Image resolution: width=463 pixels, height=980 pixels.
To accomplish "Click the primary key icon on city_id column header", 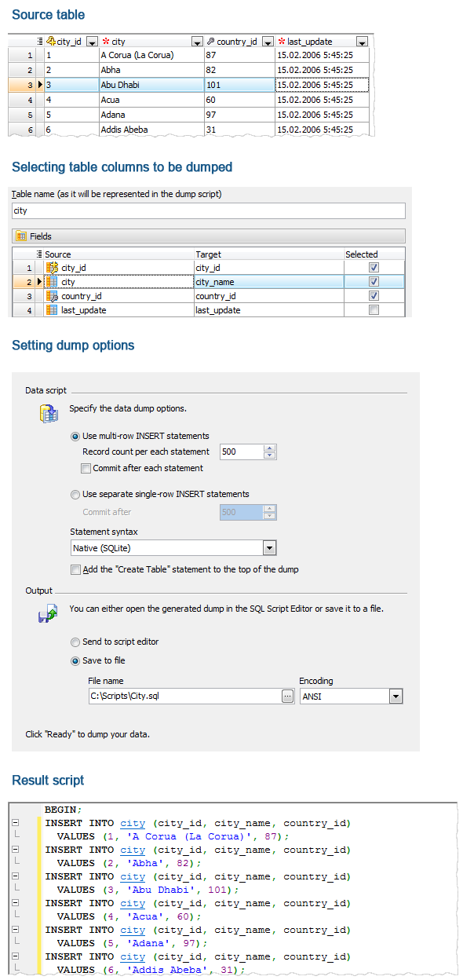I will 50,41.
